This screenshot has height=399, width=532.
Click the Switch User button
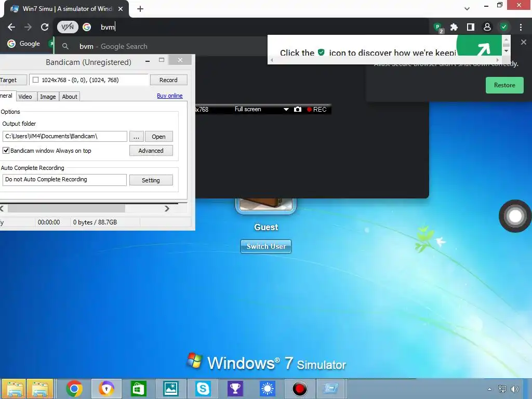coord(266,246)
